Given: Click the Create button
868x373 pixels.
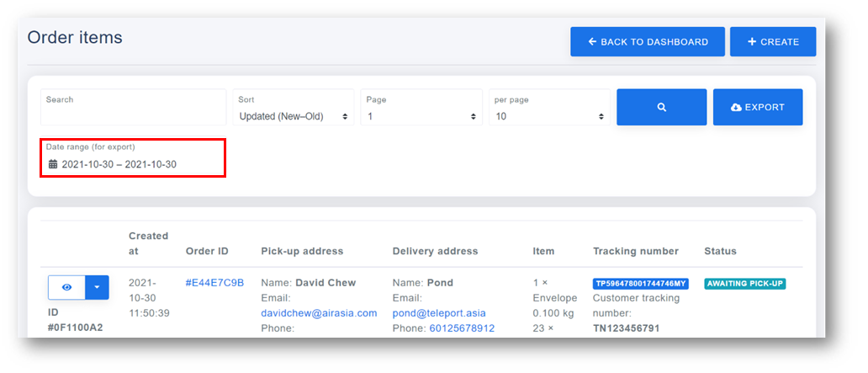Looking at the screenshot, I should coord(773,41).
